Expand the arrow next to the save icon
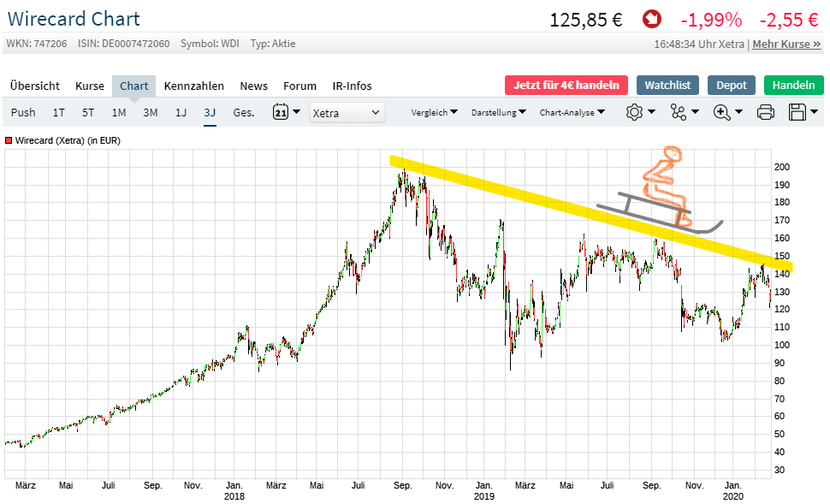This screenshot has width=830, height=504. coord(813,112)
